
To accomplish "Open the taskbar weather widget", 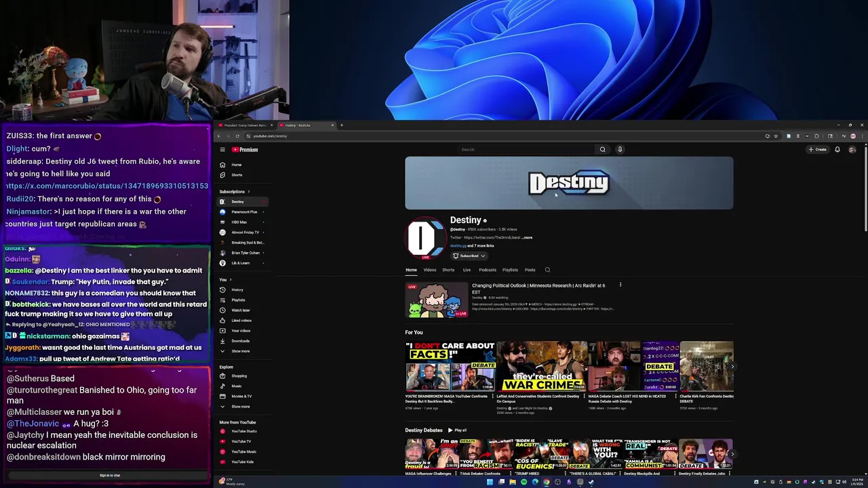I will tap(231, 482).
